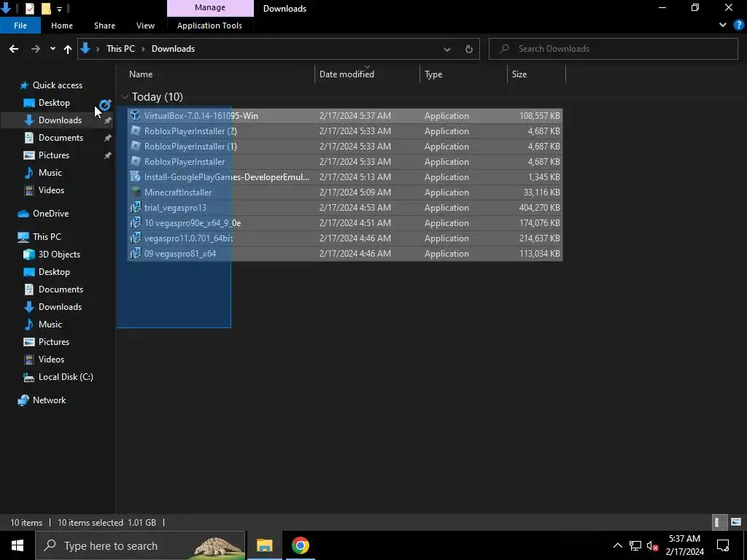Click the RobloxPlayerInstaller (2) file icon
This screenshot has width=747, height=560.
[x=136, y=131]
